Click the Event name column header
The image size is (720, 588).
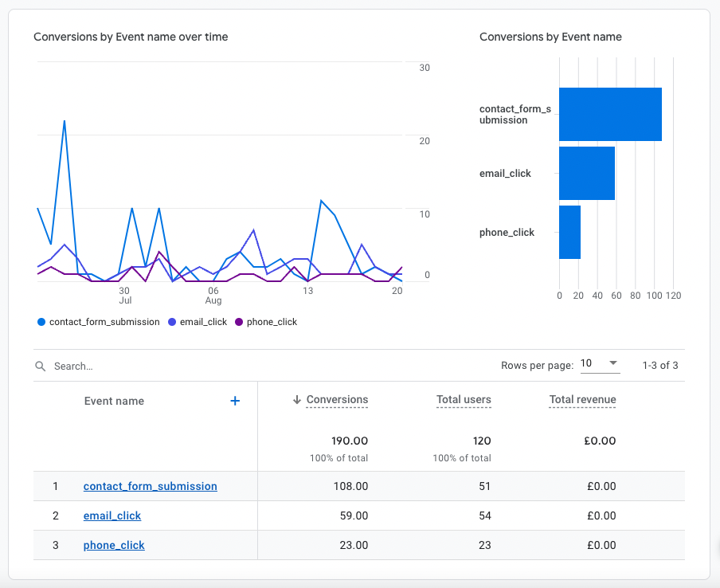114,401
